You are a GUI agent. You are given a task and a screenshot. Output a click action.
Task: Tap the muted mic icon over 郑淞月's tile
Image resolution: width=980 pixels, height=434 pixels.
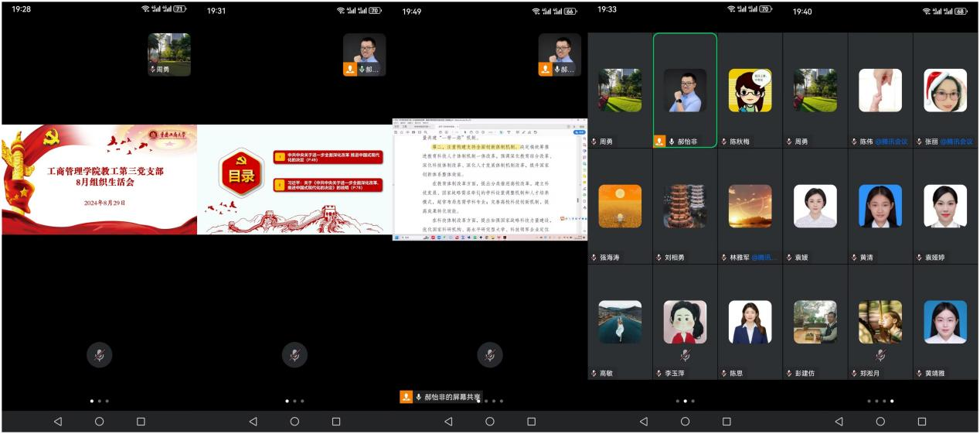pos(880,355)
